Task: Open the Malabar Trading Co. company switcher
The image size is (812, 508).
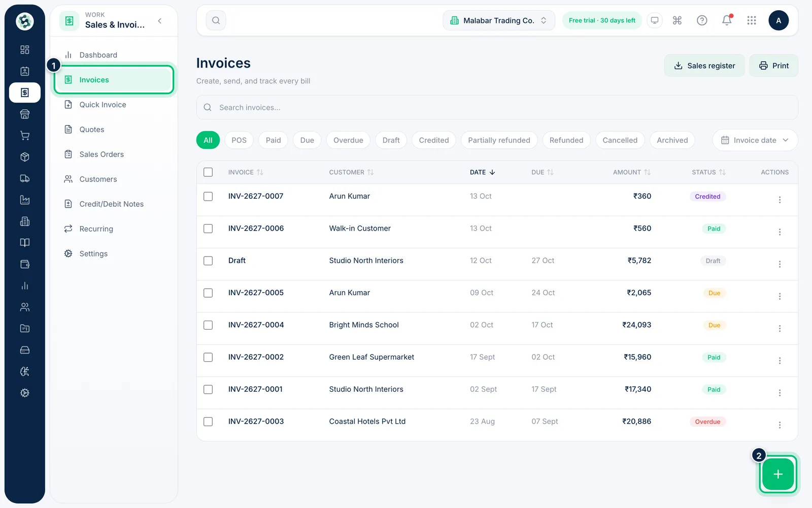Action: 499,20
